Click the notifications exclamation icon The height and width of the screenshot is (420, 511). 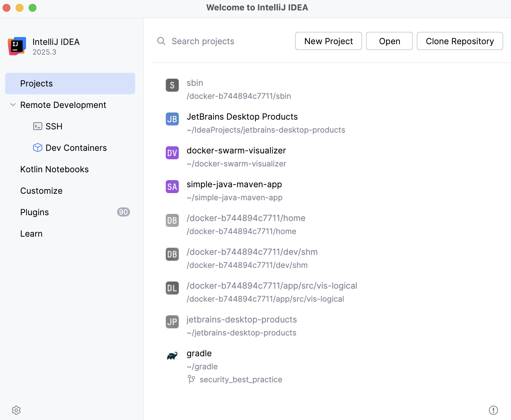pyautogui.click(x=493, y=410)
